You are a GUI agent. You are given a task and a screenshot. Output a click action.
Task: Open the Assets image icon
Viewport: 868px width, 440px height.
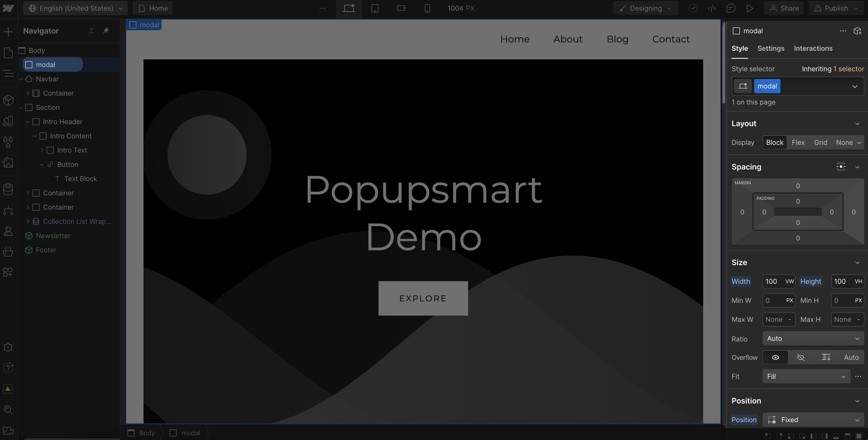point(8,163)
